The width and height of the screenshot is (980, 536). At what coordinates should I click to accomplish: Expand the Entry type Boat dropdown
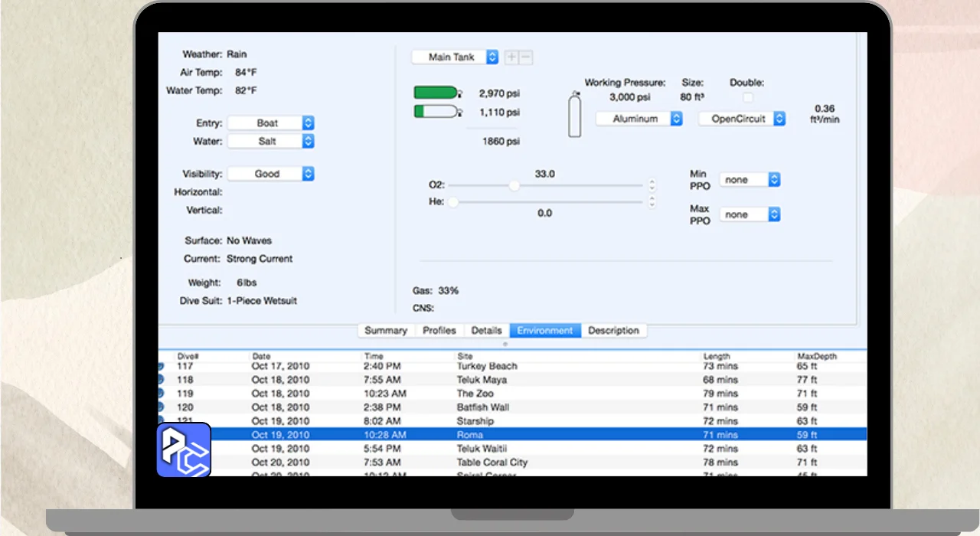271,123
